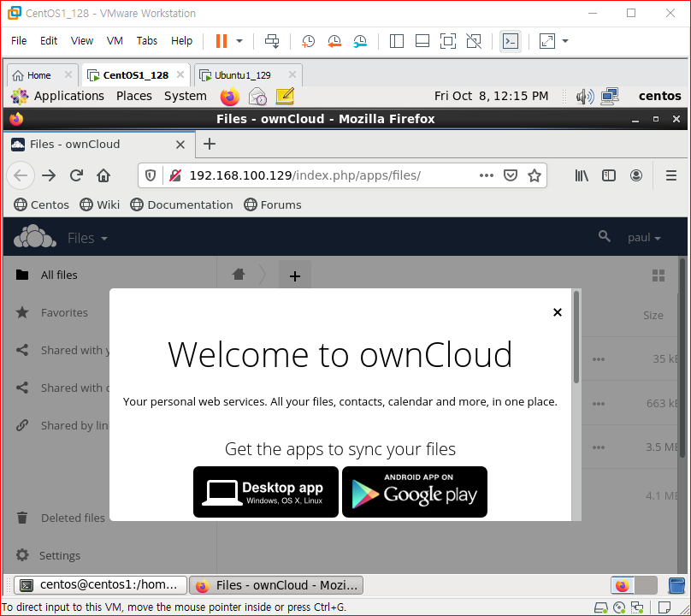Toggle the thumbnail bar view
This screenshot has height=616, width=691.
[422, 41]
